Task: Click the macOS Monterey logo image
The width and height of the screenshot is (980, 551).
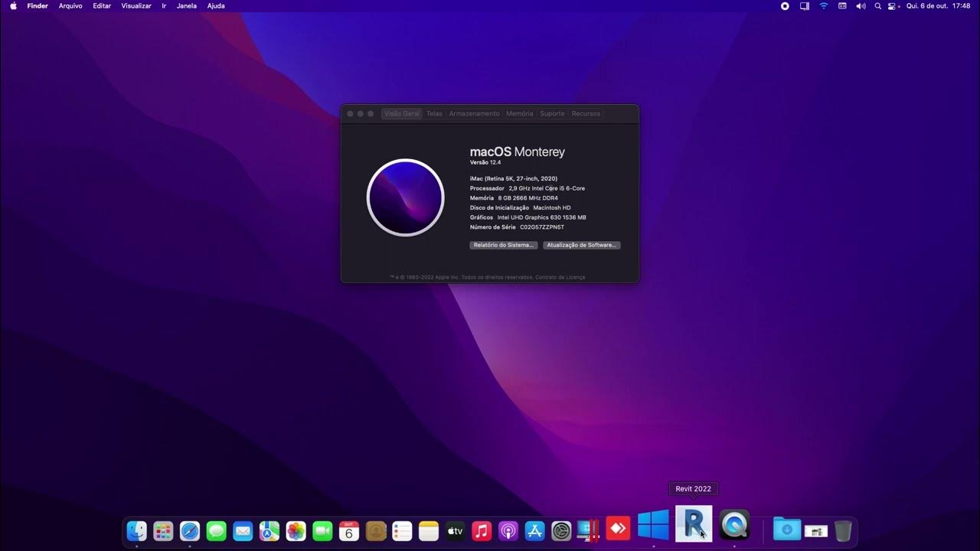Action: [x=405, y=197]
